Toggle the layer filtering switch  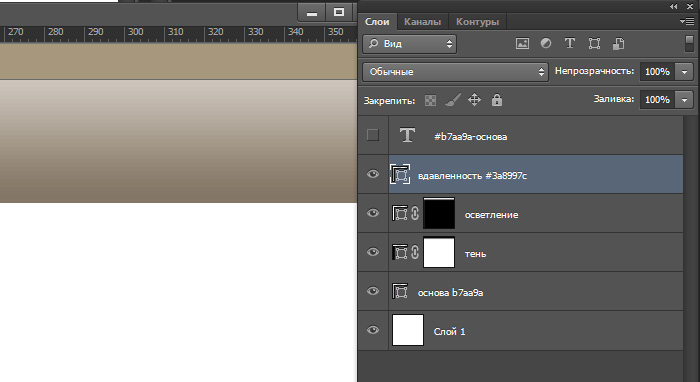(x=689, y=44)
